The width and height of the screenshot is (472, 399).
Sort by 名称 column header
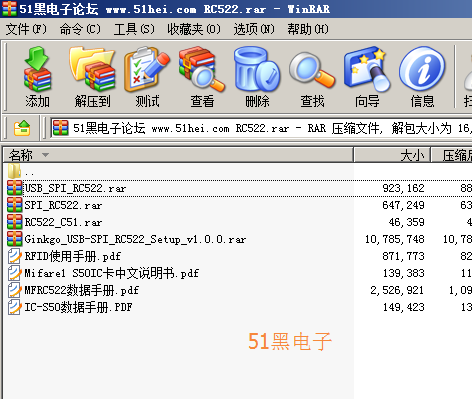(x=178, y=155)
